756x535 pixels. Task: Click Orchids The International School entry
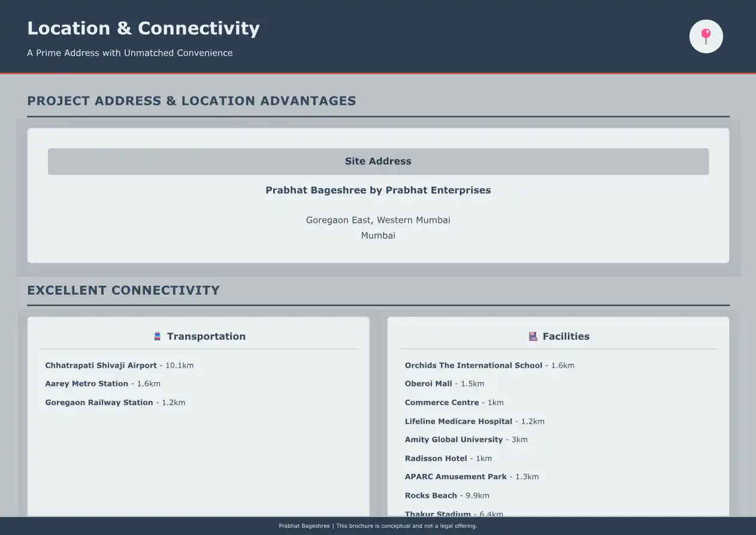click(x=489, y=365)
